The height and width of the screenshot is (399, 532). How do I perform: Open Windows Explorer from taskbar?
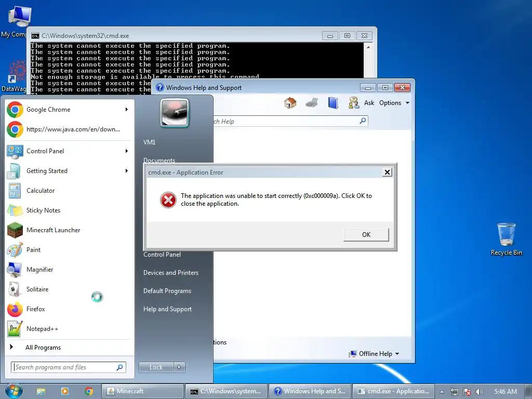point(41,391)
